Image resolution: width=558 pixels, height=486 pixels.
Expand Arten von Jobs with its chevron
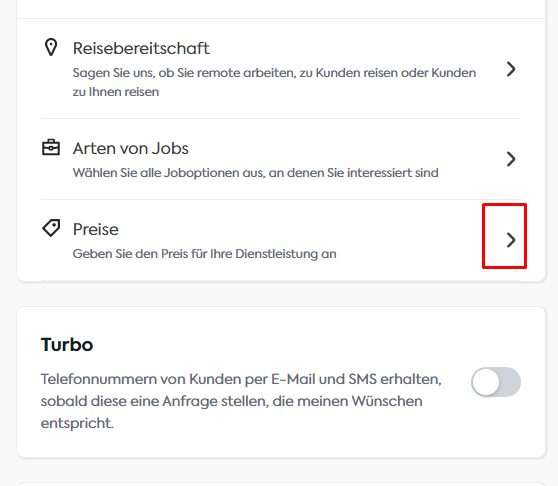coord(511,159)
